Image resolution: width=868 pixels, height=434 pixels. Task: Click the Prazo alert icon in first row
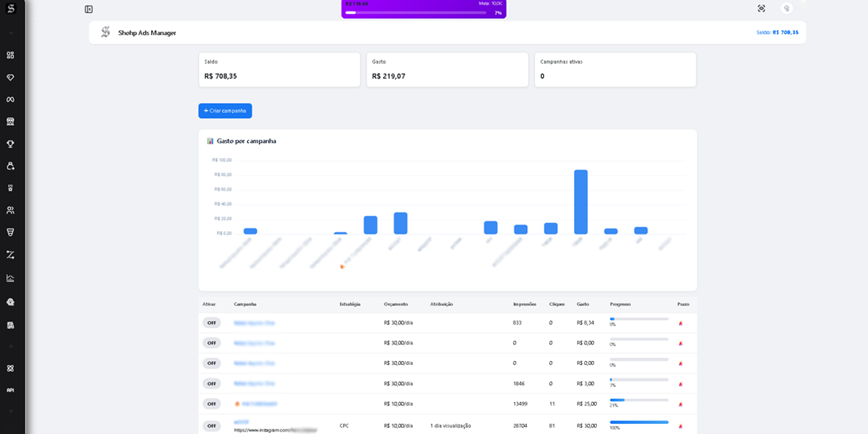pyautogui.click(x=680, y=323)
